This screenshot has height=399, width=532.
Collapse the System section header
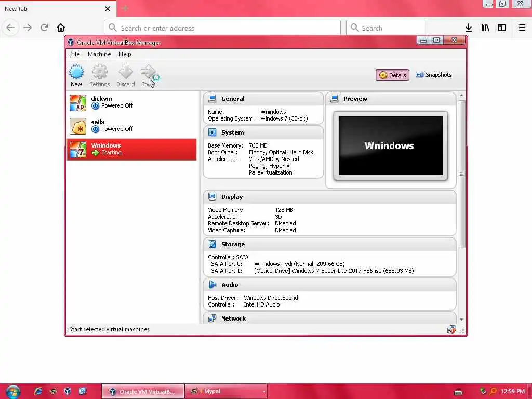click(263, 132)
